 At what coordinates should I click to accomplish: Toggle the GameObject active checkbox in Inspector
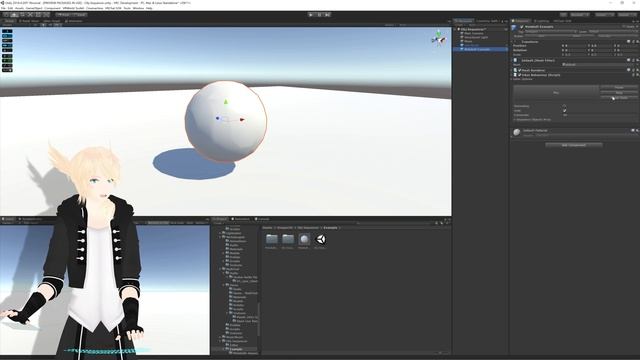[522, 27]
